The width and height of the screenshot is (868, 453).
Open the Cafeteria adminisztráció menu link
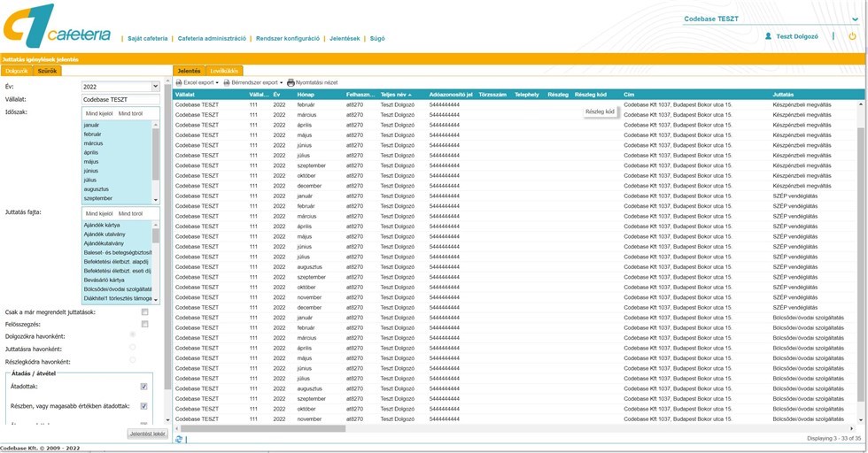coord(212,39)
